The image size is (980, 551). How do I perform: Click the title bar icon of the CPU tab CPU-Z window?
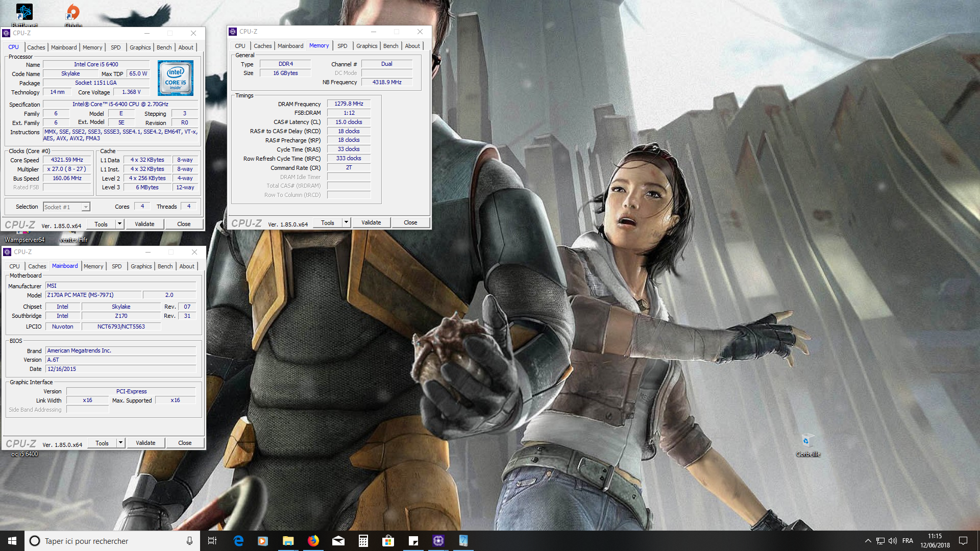(x=6, y=33)
